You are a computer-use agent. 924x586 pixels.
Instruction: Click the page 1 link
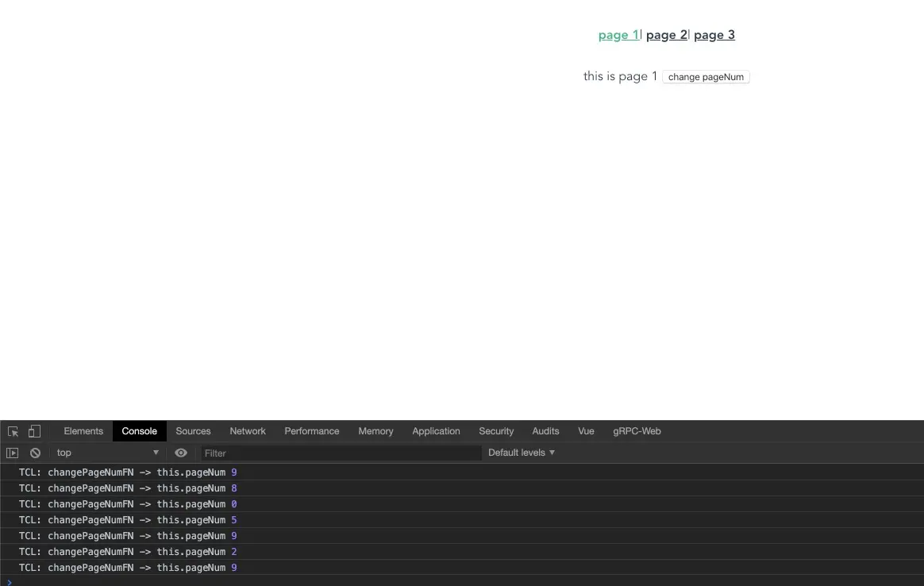(x=618, y=35)
